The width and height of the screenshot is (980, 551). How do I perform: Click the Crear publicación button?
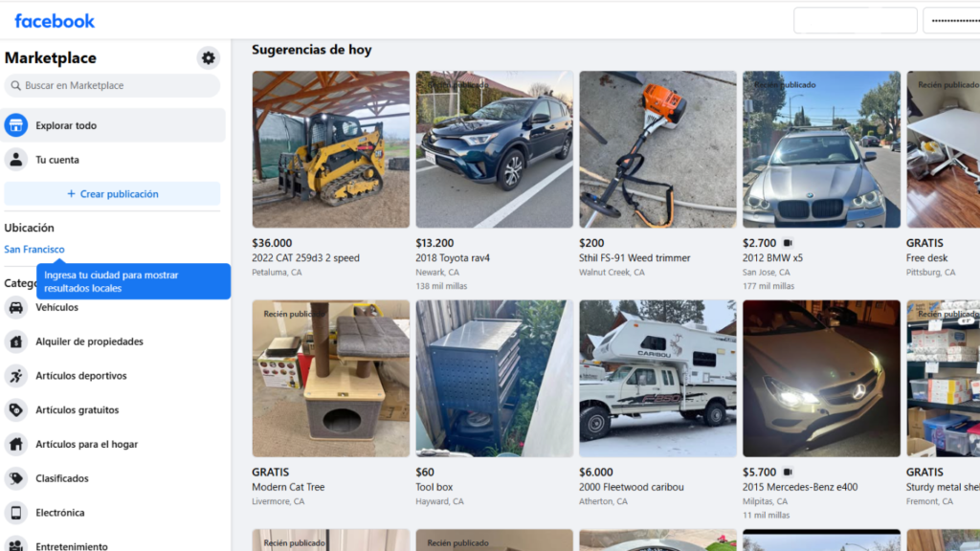(x=113, y=194)
